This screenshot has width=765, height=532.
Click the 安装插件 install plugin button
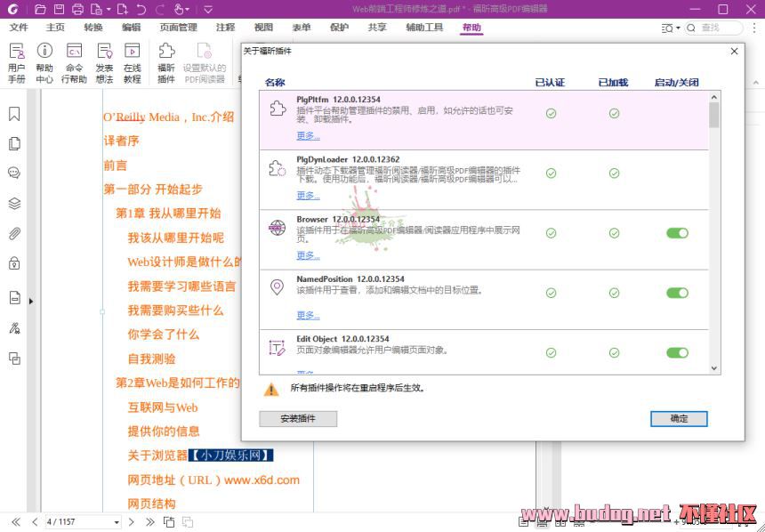pyautogui.click(x=297, y=418)
